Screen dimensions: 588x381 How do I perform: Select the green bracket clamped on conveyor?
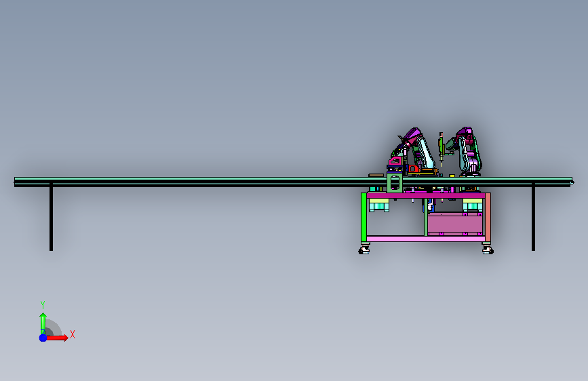(x=395, y=183)
